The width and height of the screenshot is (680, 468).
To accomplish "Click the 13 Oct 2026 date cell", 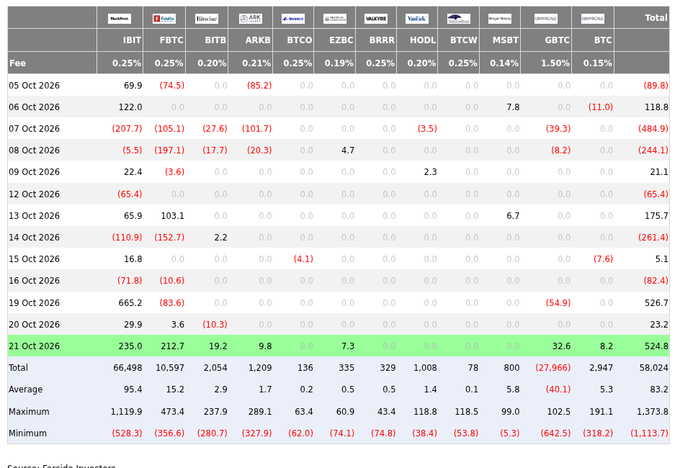I will [34, 216].
